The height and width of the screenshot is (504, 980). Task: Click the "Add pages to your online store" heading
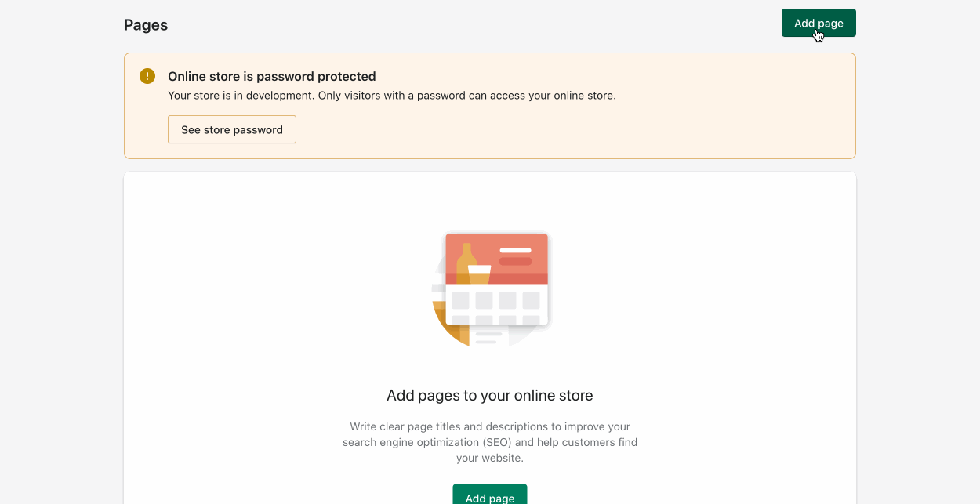coord(489,395)
